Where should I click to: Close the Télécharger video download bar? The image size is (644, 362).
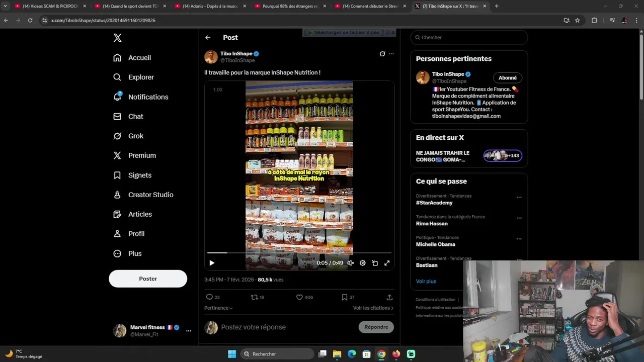(393, 33)
